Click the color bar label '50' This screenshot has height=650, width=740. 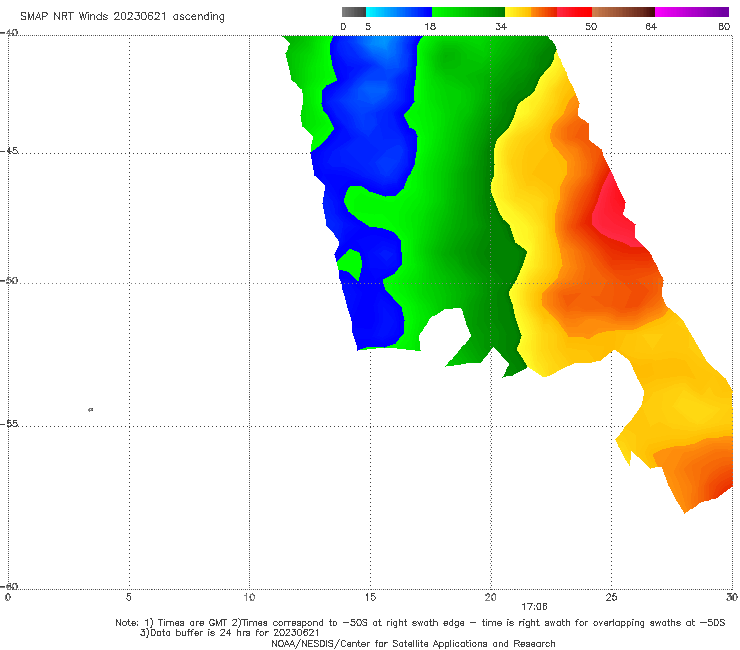tap(591, 26)
